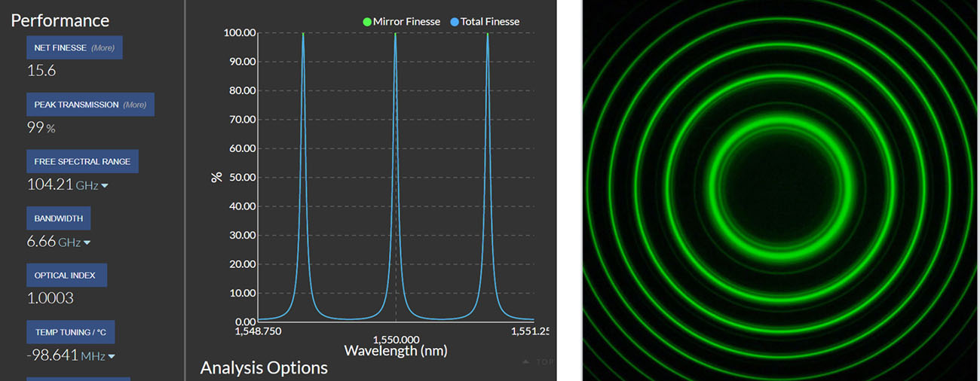Open the More link beside Peak Transmission
Viewport: 980px width, 381px height.
click(135, 105)
